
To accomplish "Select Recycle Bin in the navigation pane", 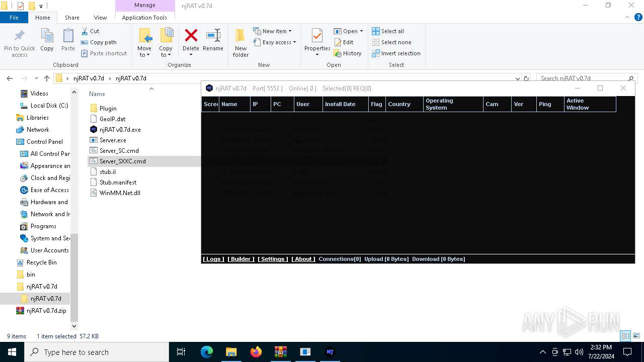I will 41,262.
